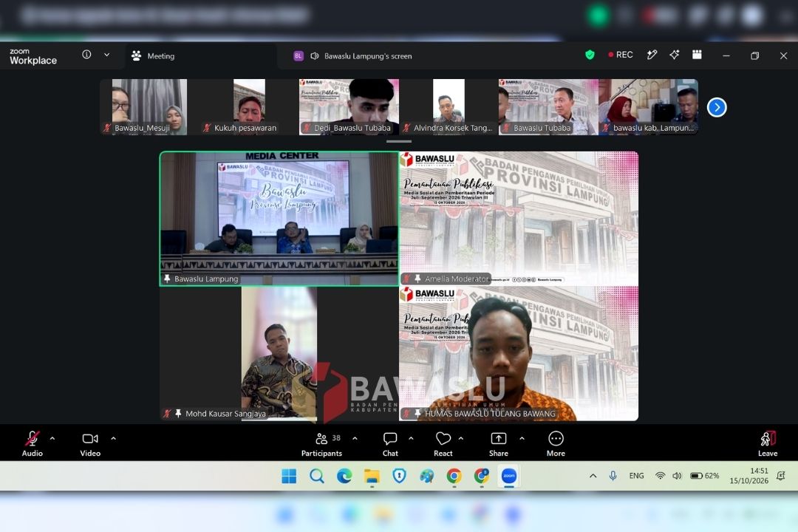Image resolution: width=798 pixels, height=532 pixels.
Task: Open the taskbar clock showing 14:51
Action: coord(748,476)
